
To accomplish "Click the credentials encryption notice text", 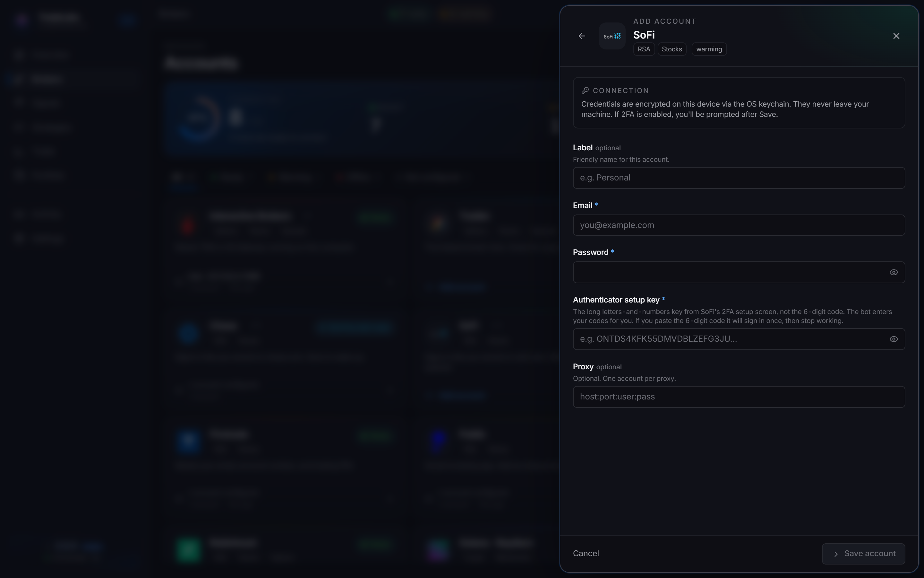I will [725, 109].
